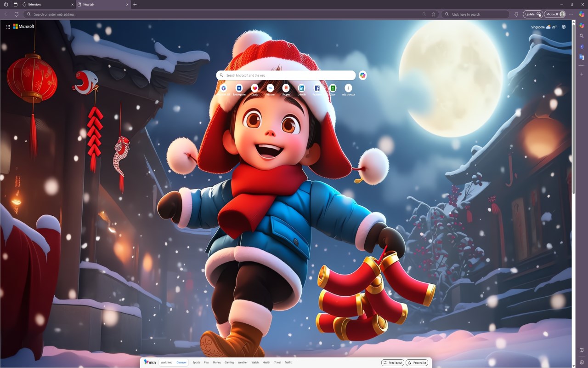Open the Traffic feed tab
This screenshot has width=588, height=368.
click(x=288, y=362)
